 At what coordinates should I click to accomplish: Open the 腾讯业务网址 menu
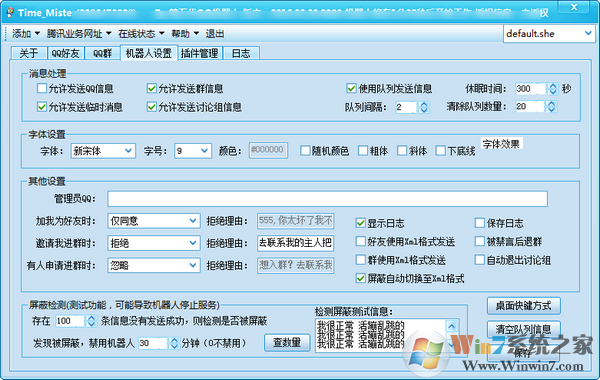79,34
